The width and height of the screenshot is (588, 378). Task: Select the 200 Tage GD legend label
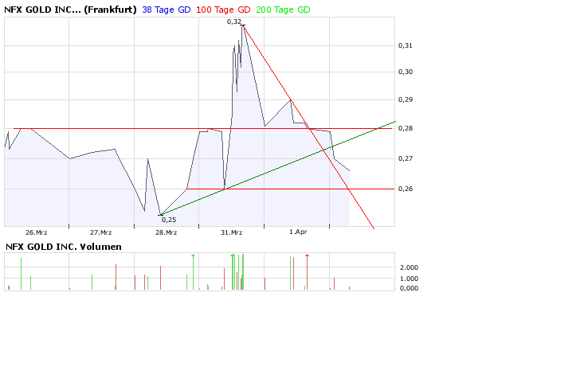point(283,10)
